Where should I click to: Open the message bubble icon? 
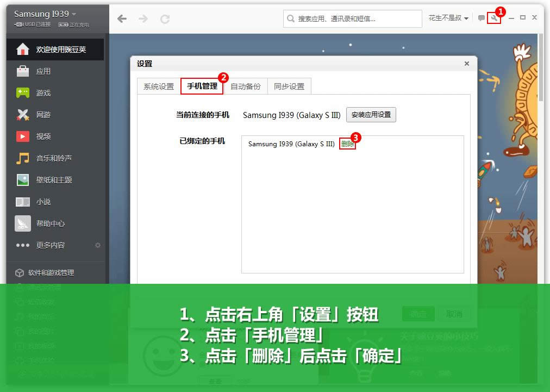click(x=482, y=18)
